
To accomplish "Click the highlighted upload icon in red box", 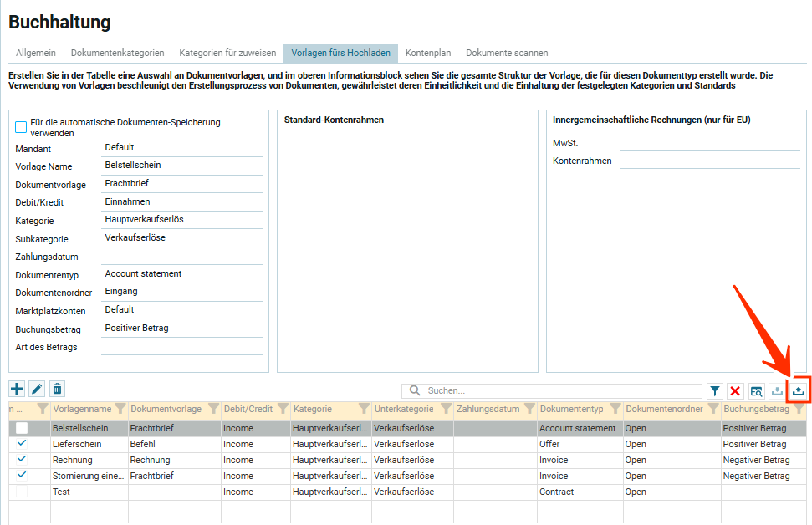I will 799,390.
